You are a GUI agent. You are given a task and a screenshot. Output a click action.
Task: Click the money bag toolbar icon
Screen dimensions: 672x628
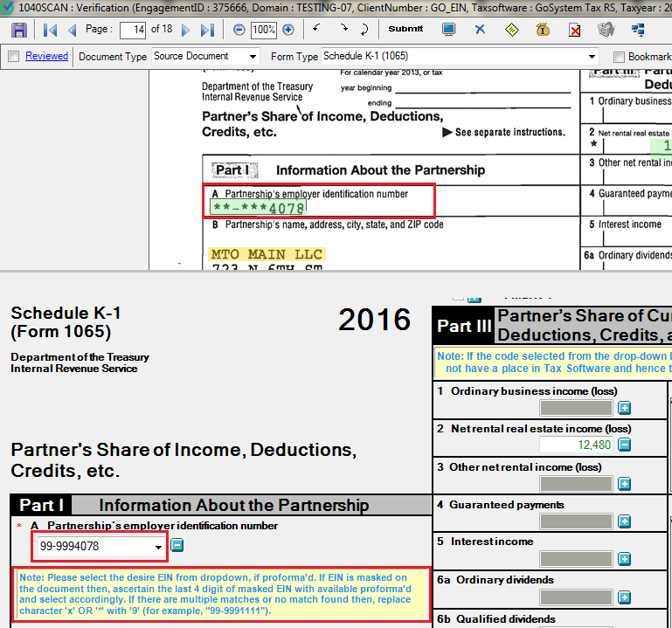pos(543,30)
